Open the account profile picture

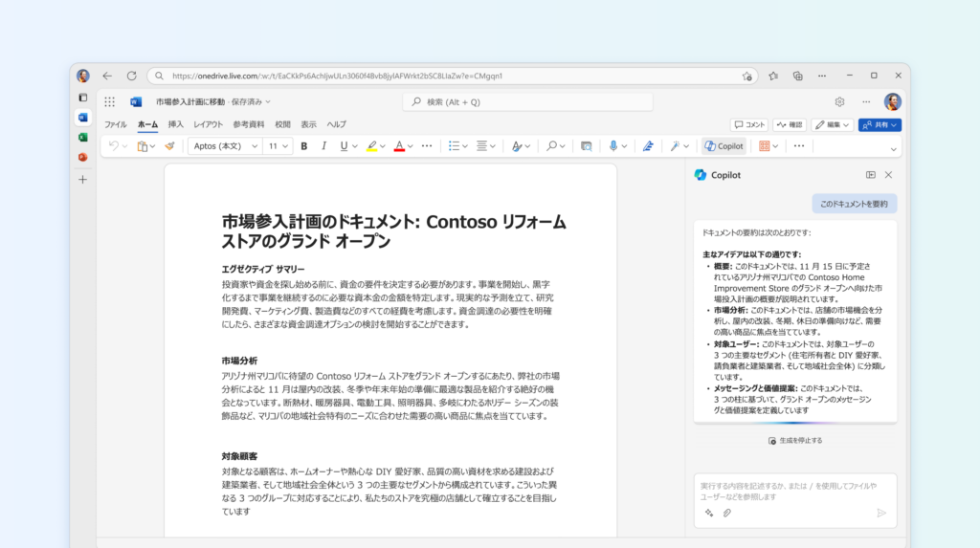893,101
